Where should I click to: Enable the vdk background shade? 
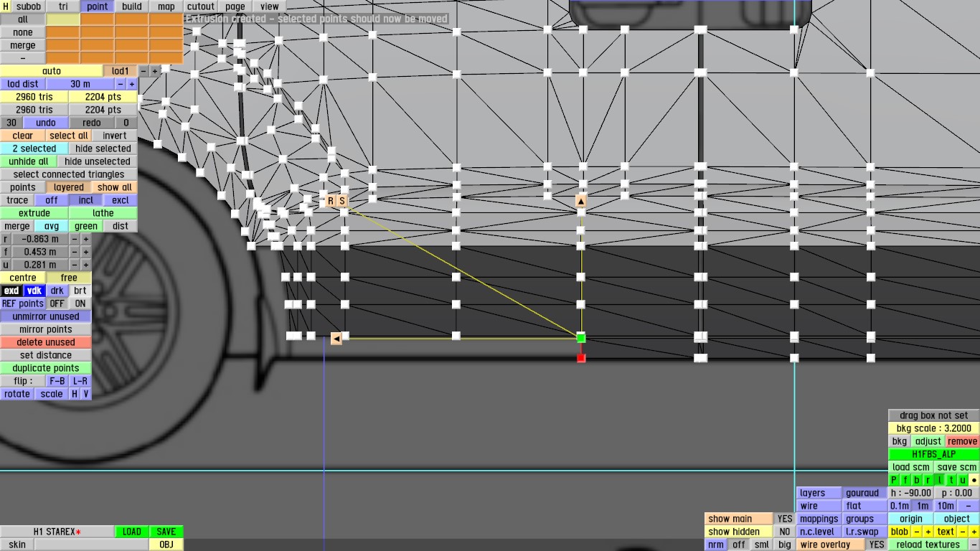tap(34, 291)
